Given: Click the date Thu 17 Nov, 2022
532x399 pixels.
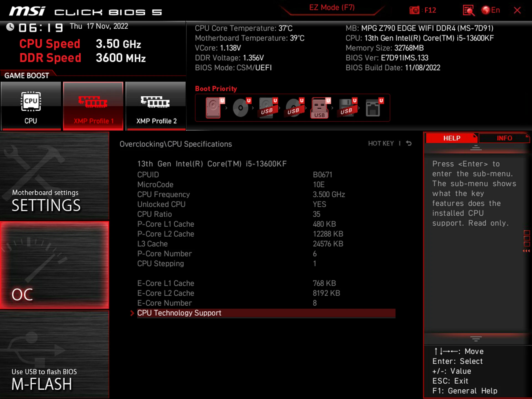Looking at the screenshot, I should [x=99, y=26].
